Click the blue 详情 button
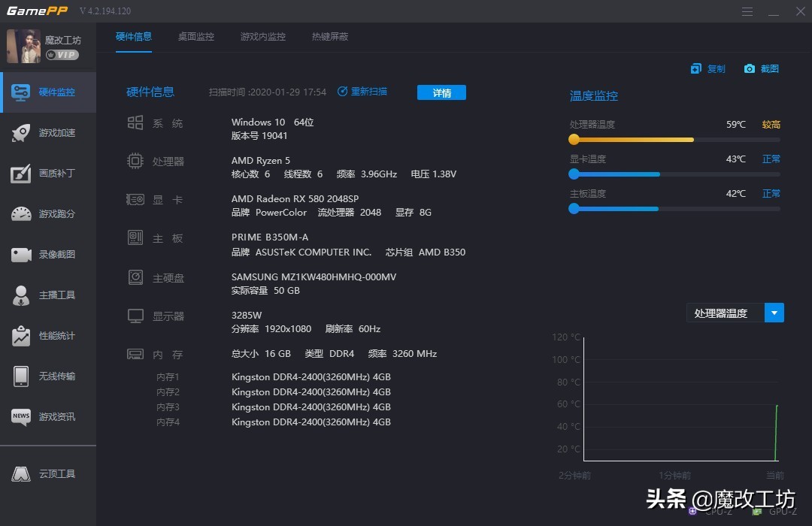The height and width of the screenshot is (526, 812). (x=442, y=92)
